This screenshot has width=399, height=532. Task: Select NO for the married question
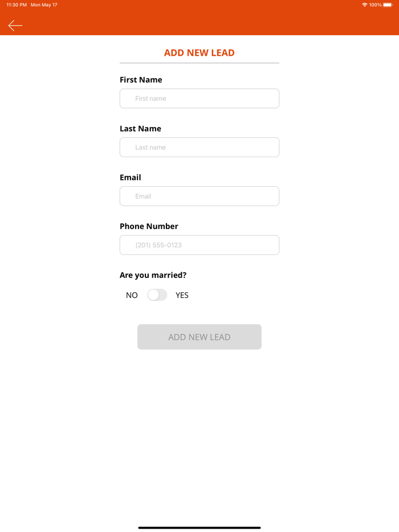click(x=132, y=295)
